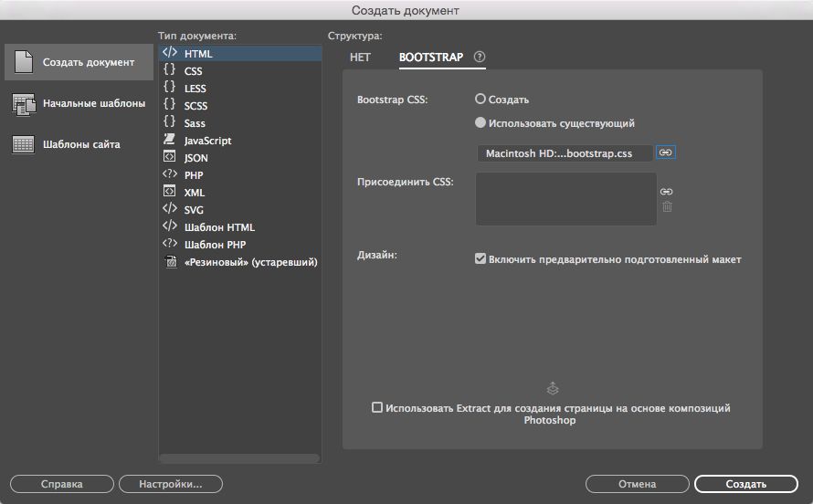Image resolution: width=813 pixels, height=504 pixels.
Task: Select JavaScript document type text
Action: tap(207, 141)
